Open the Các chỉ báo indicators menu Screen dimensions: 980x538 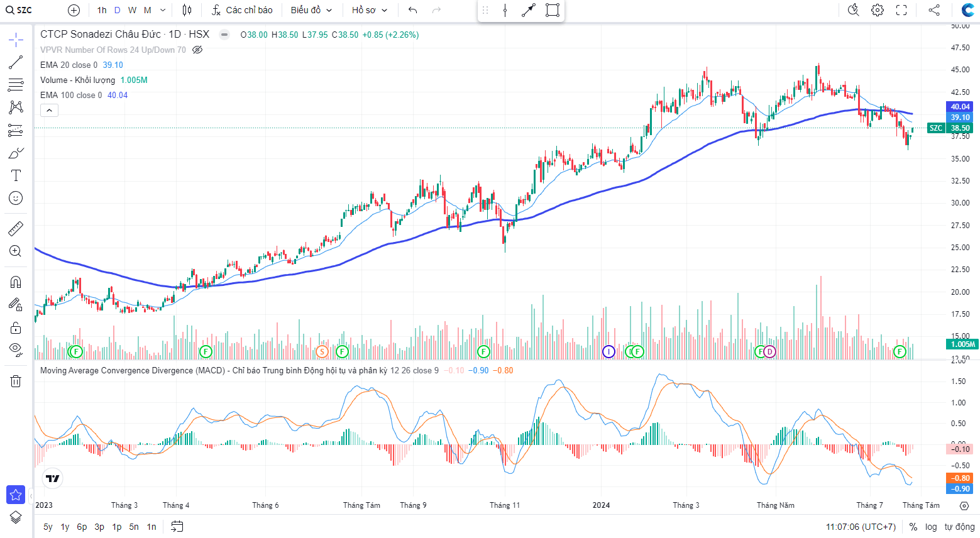(x=243, y=10)
